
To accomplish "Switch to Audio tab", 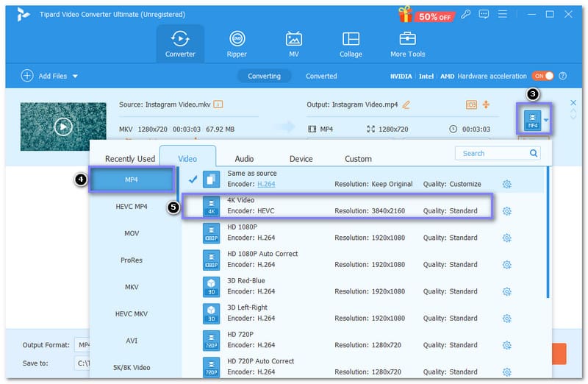I will [244, 159].
